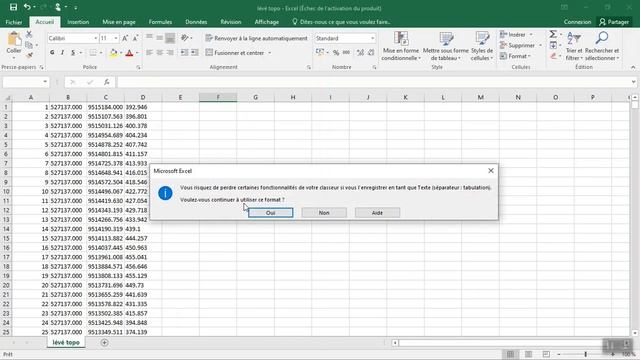Collapse the ribbon with the chevron
The image size is (640, 360).
tap(633, 67)
